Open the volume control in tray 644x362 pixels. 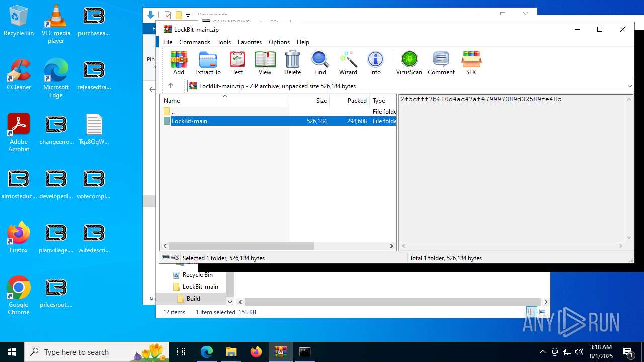click(x=579, y=352)
